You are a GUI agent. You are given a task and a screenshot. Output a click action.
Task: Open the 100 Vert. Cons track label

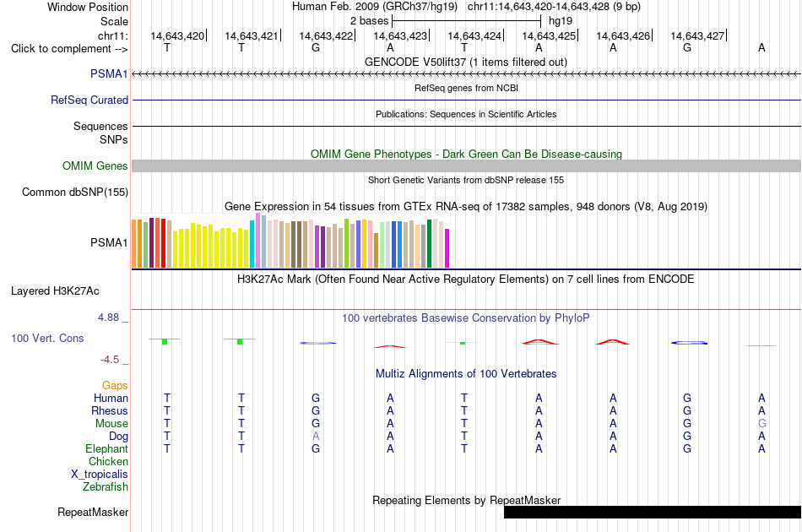pos(47,338)
